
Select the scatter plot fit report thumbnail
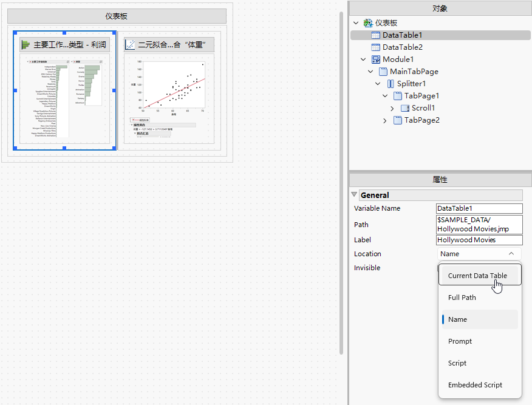coord(169,98)
